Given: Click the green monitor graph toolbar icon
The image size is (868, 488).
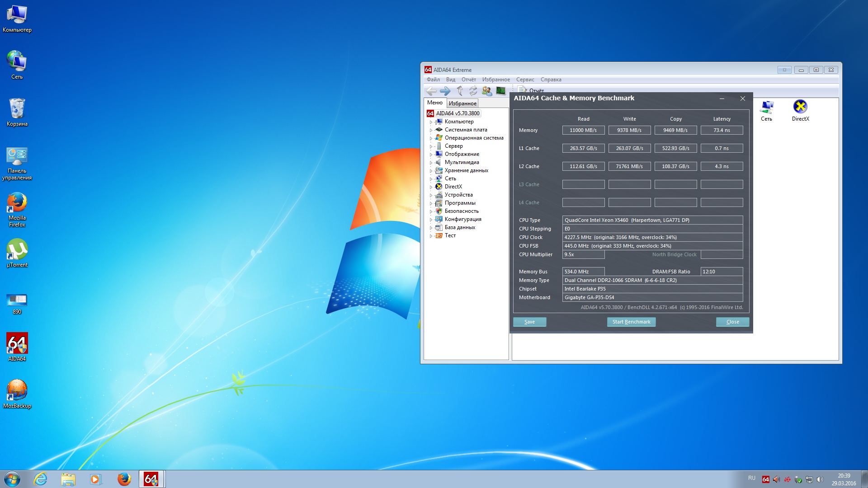Looking at the screenshot, I should click(x=500, y=91).
